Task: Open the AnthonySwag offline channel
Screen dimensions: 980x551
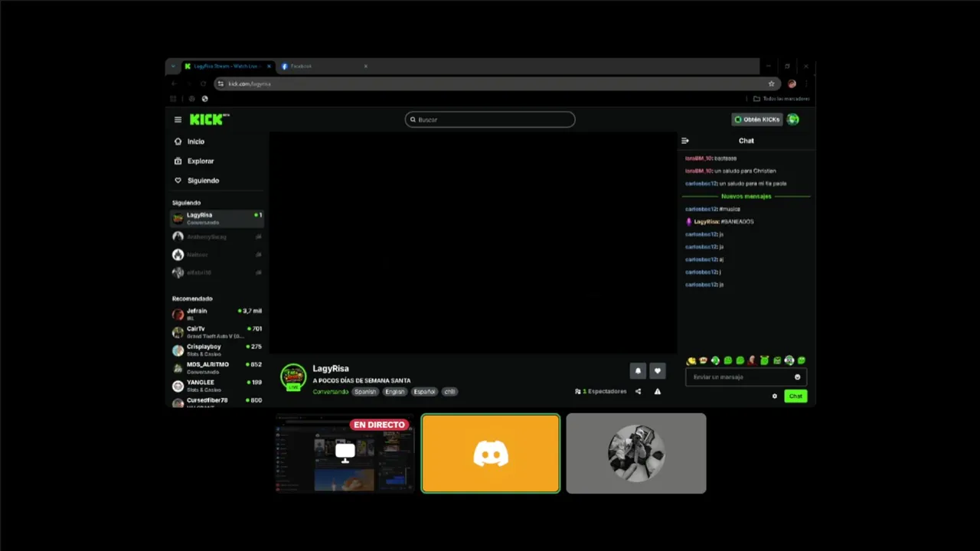Action: (217, 236)
